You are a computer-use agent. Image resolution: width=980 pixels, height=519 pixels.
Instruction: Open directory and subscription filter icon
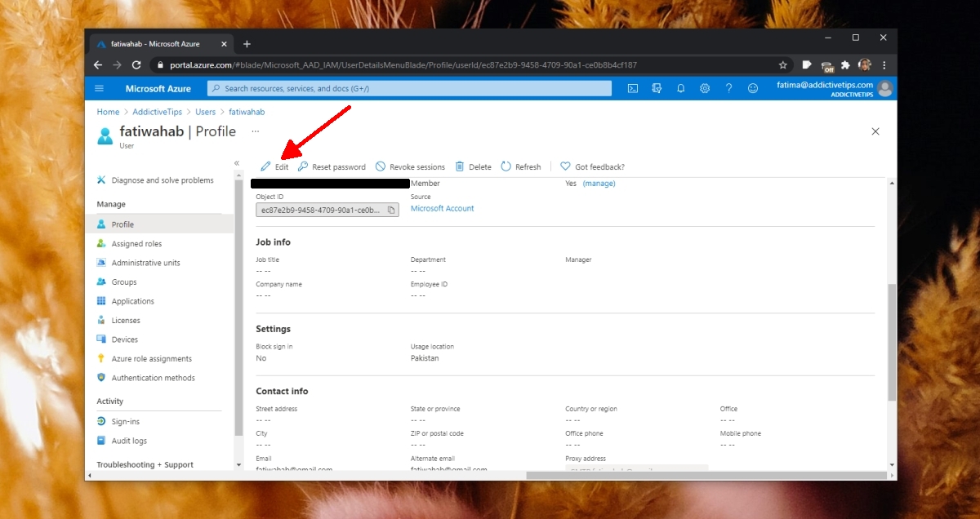(x=657, y=88)
